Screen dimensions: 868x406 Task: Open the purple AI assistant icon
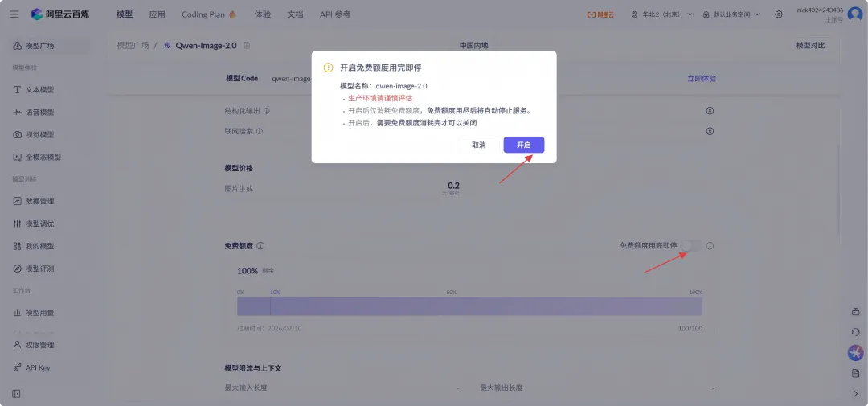point(855,352)
